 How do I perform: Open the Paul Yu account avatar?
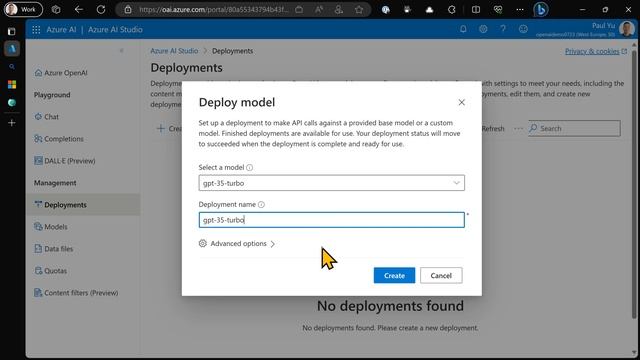tap(627, 29)
